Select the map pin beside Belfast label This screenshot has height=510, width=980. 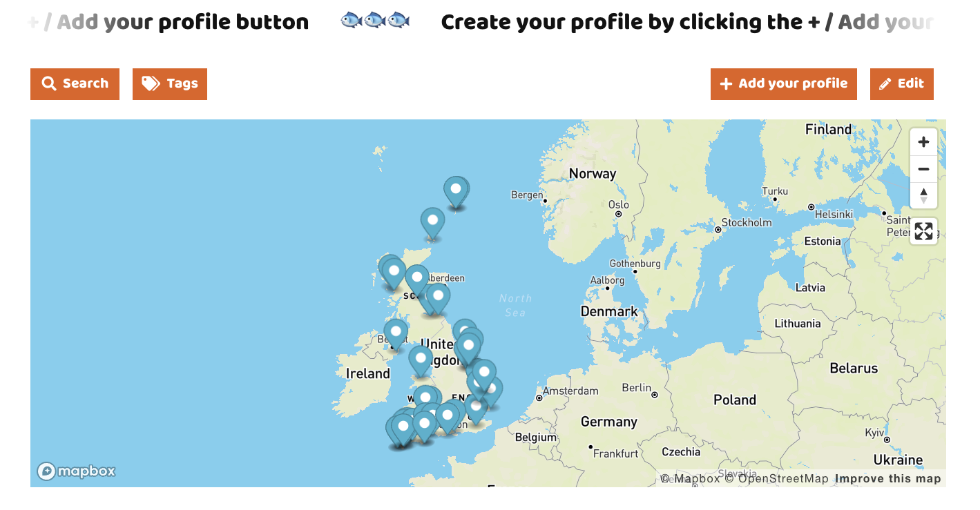coord(396,334)
